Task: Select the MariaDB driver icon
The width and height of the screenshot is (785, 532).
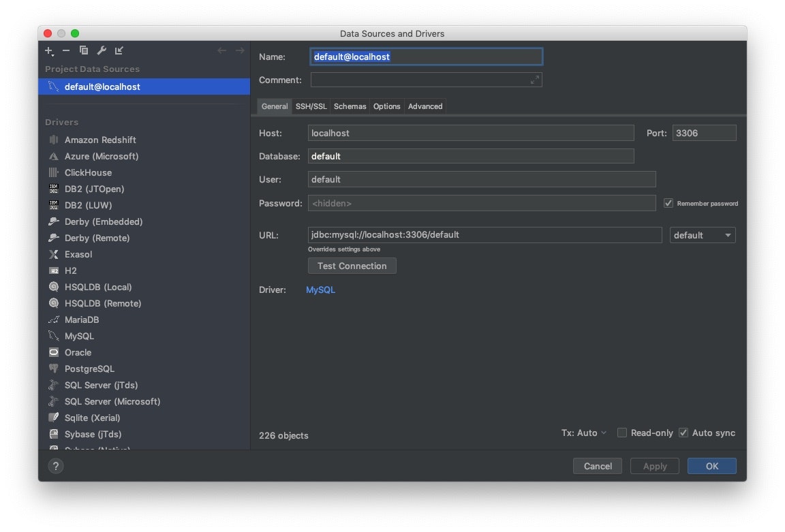Action: tap(54, 319)
